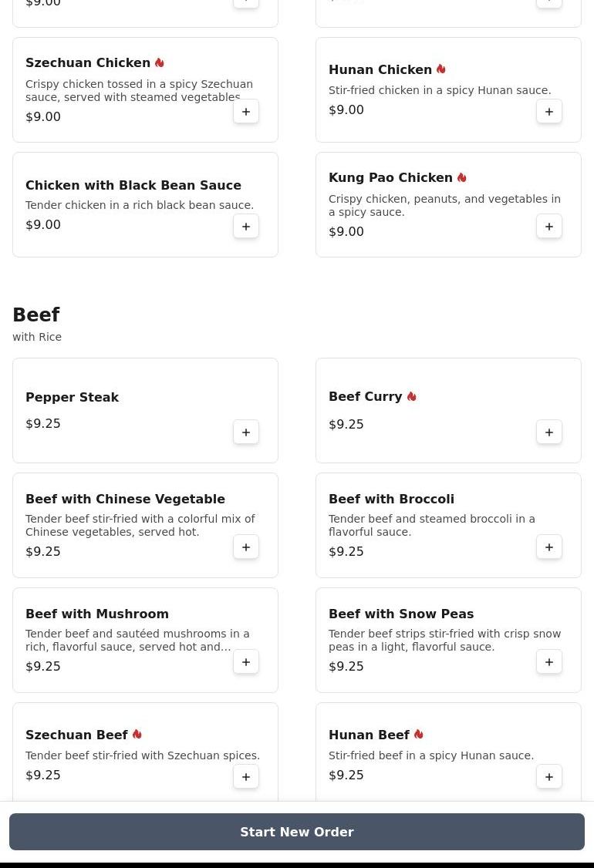This screenshot has height=868, width=594.
Task: Add Kung Pao Chicken to order
Action: 549,227
